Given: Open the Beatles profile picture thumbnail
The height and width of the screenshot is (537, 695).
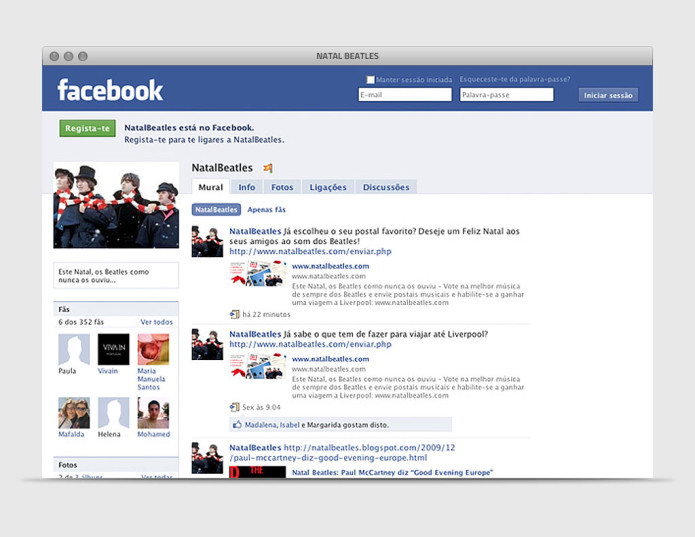Looking at the screenshot, I should (x=116, y=205).
